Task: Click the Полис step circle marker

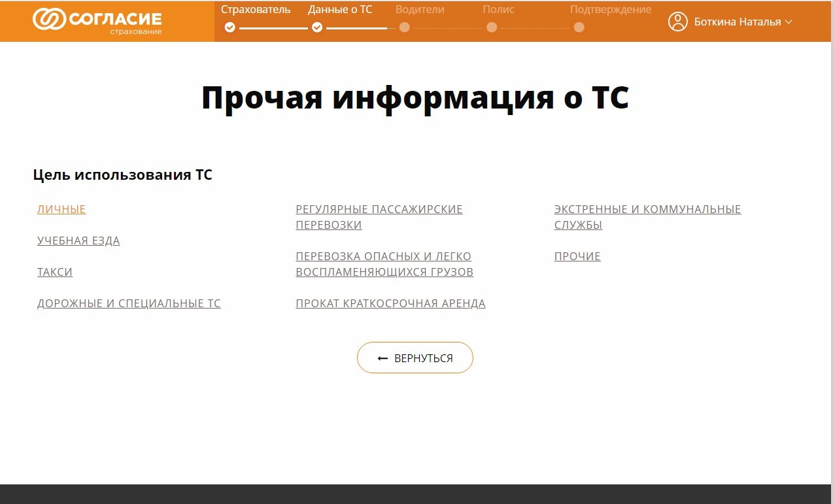Action: pyautogui.click(x=492, y=27)
